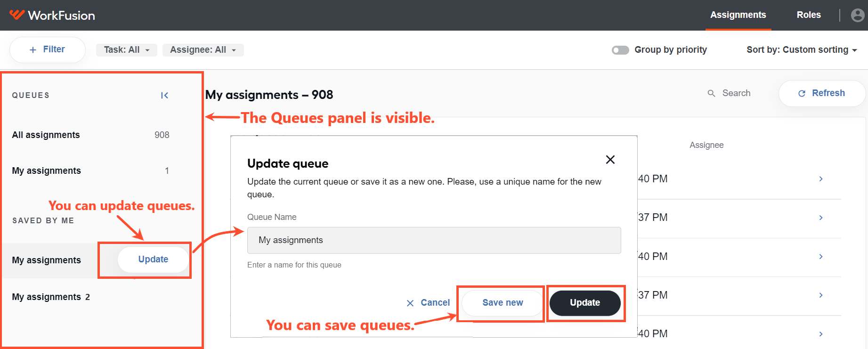
Task: Close the Update queue dialog
Action: [x=610, y=160]
